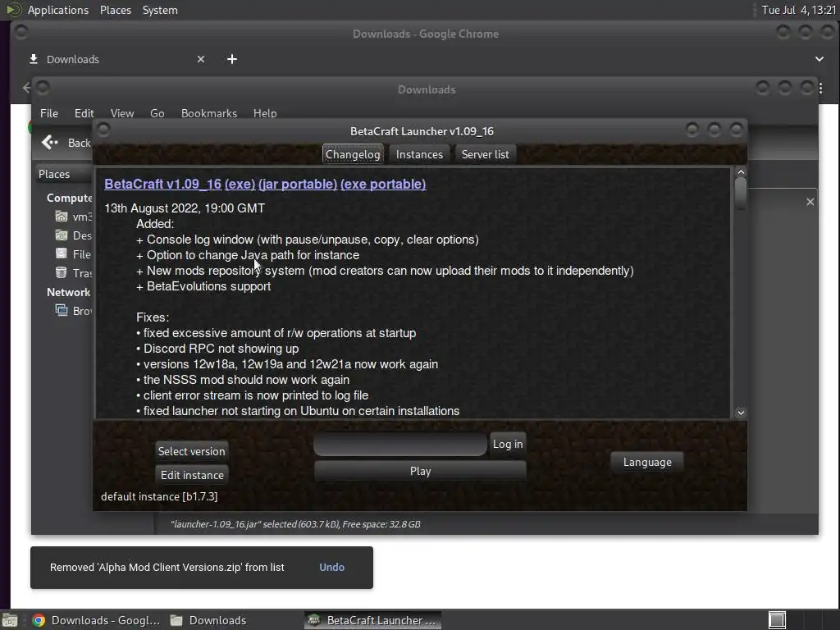
Task: Click the changelog scrollbar thumb
Action: coord(741,194)
